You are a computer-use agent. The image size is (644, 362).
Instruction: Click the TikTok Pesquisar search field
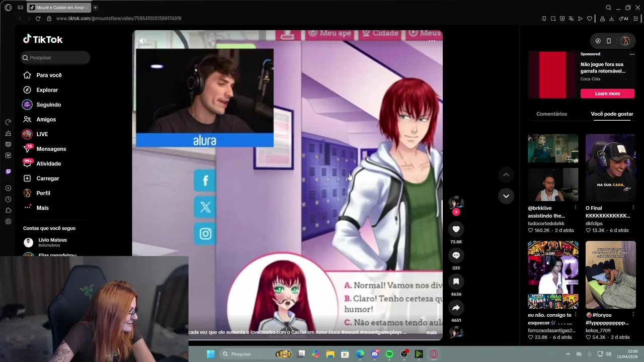click(x=55, y=58)
